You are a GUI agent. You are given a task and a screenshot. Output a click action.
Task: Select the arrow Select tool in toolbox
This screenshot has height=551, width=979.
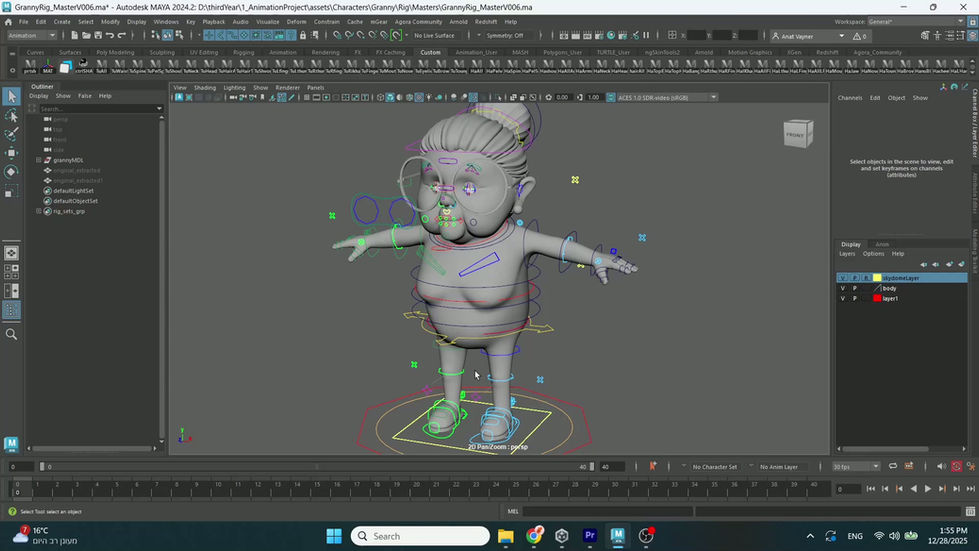click(11, 96)
